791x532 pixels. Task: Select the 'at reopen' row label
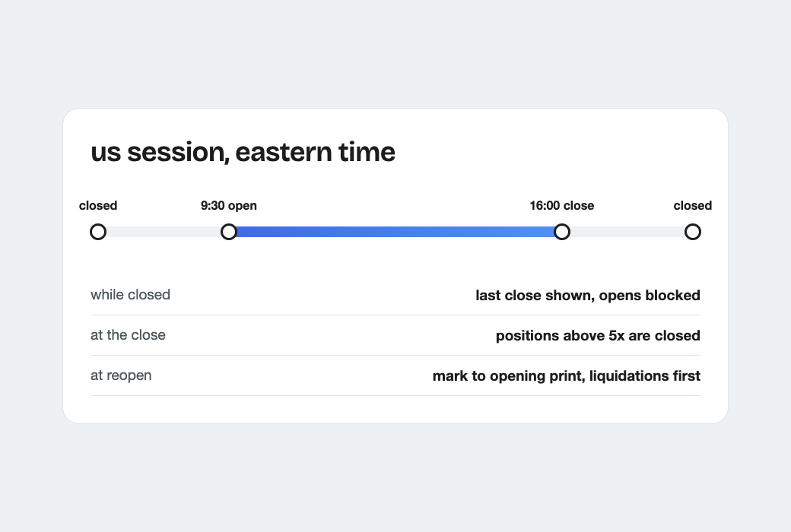click(x=121, y=375)
